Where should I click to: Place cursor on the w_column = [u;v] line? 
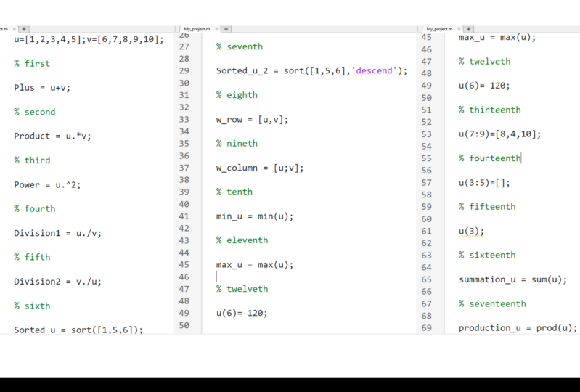pos(259,168)
